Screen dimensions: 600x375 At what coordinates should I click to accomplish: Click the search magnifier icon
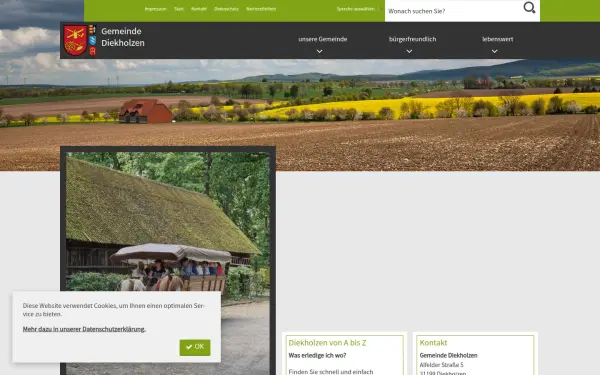529,8
